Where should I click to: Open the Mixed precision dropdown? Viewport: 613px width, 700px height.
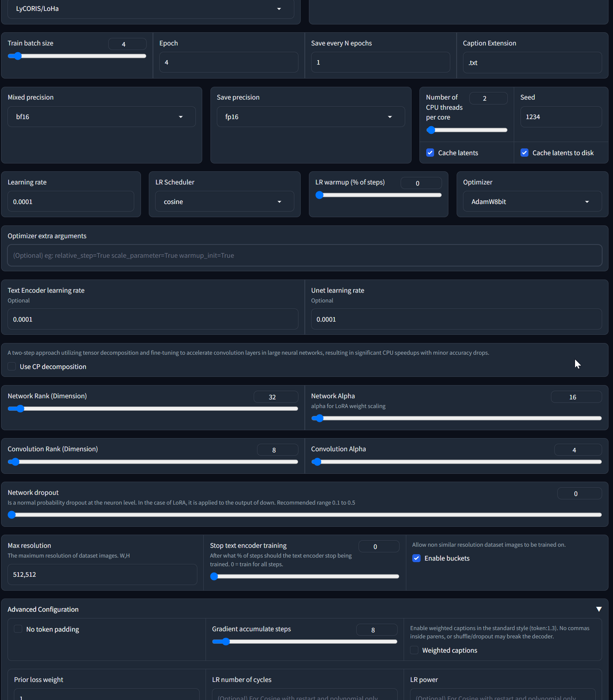pos(101,116)
